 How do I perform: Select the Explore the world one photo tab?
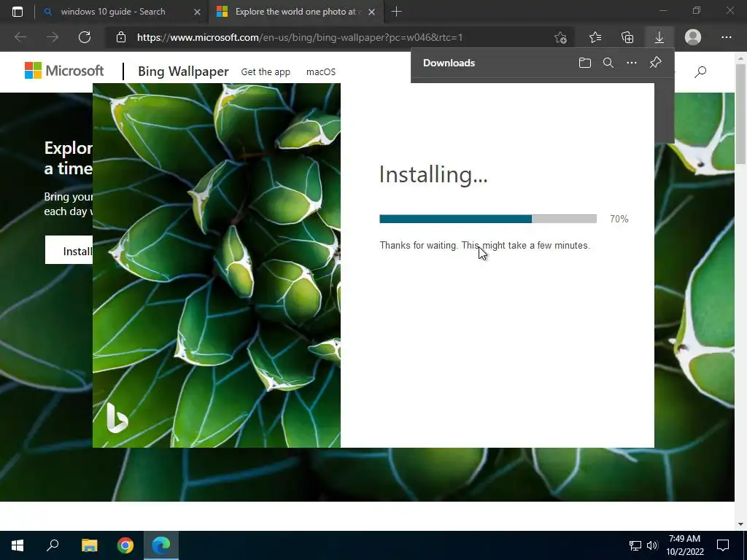pos(295,12)
